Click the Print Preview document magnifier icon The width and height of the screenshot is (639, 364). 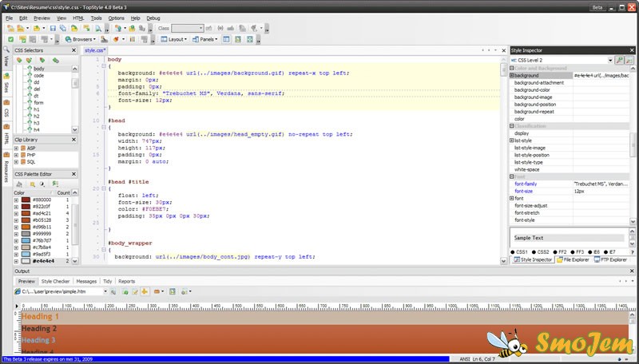98,28
